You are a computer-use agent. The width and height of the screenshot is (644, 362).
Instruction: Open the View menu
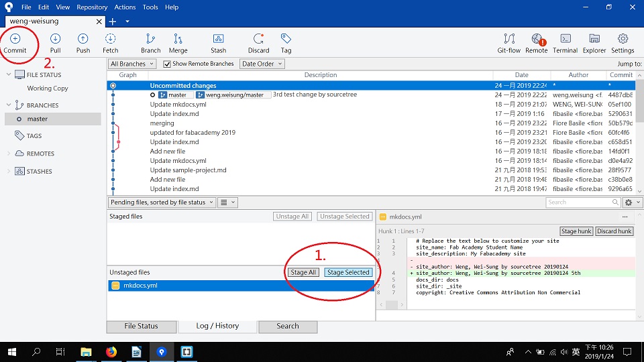tap(63, 7)
